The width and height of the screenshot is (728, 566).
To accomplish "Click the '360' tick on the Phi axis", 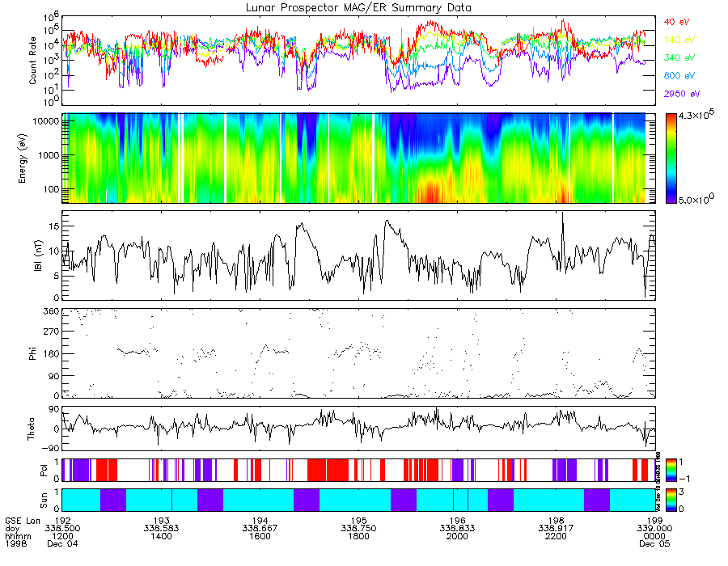I will pos(52,311).
